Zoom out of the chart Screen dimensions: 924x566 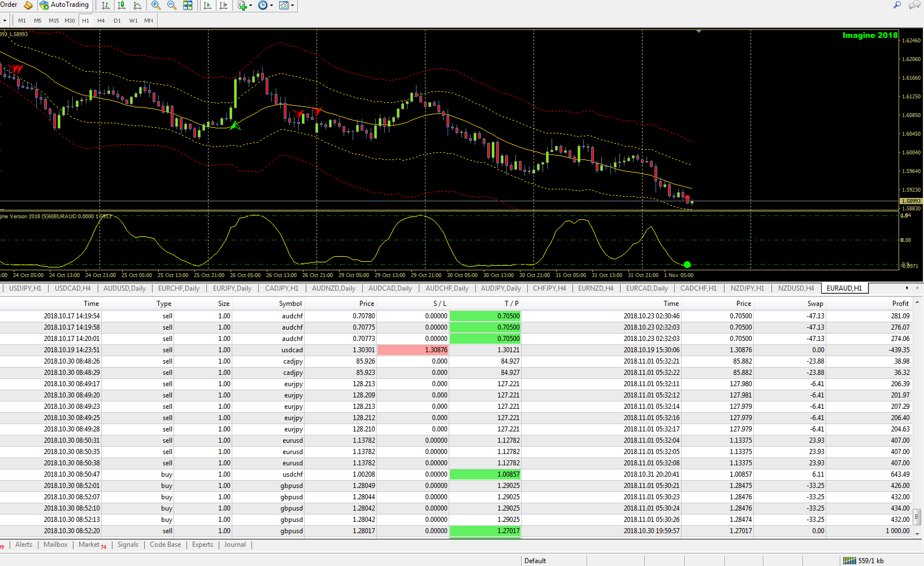click(172, 5)
